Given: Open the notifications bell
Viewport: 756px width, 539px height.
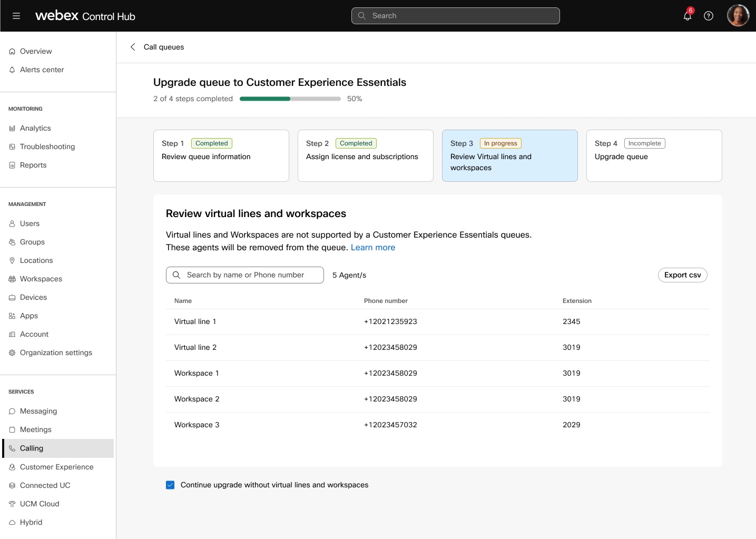Looking at the screenshot, I should point(688,15).
